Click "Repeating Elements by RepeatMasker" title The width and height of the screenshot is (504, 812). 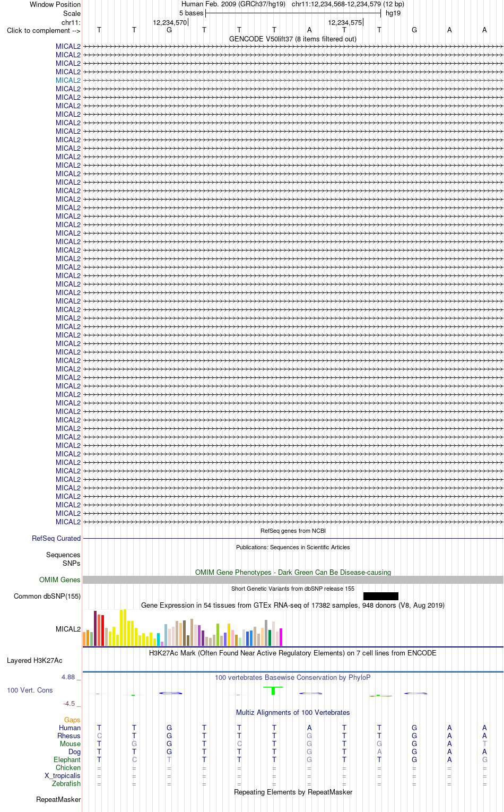pos(293,792)
